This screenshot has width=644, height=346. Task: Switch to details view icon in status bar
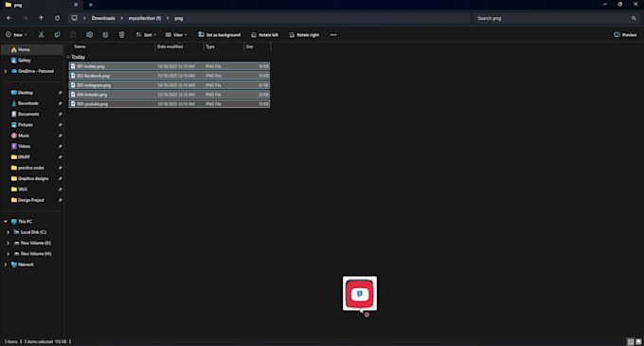point(631,341)
